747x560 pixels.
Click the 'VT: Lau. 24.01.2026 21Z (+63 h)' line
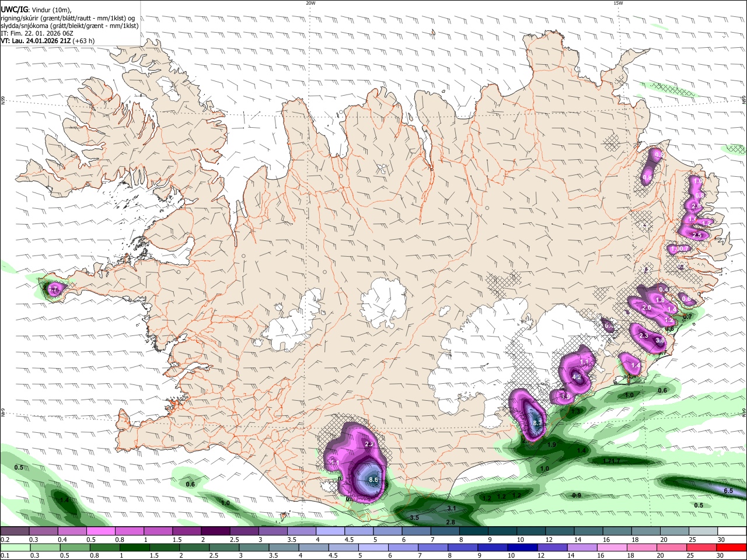click(48, 41)
